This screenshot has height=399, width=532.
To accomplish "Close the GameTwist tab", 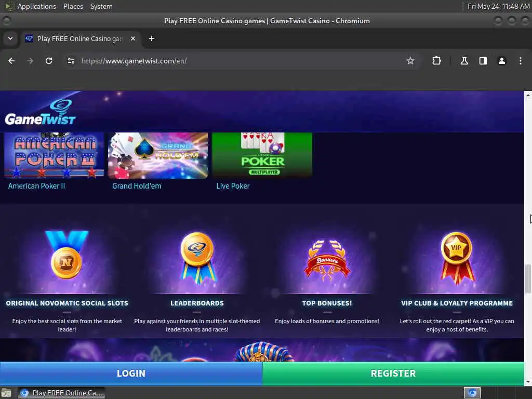I will click(x=133, y=38).
